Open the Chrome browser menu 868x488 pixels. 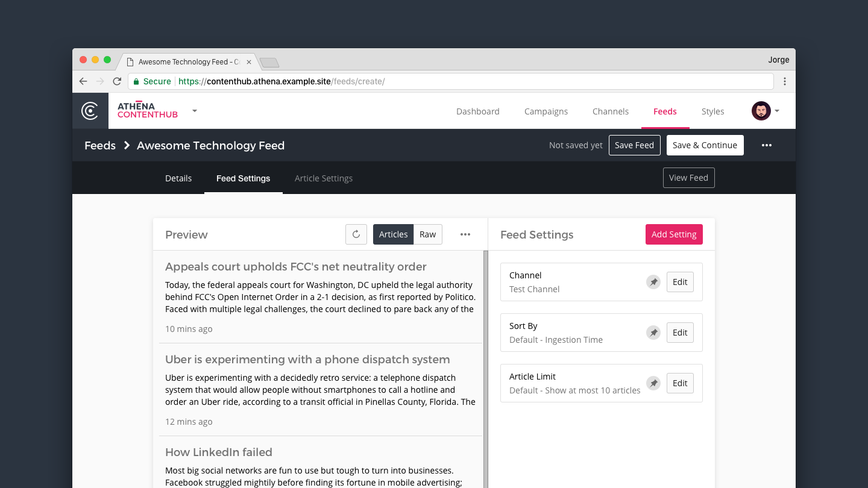[x=784, y=81]
